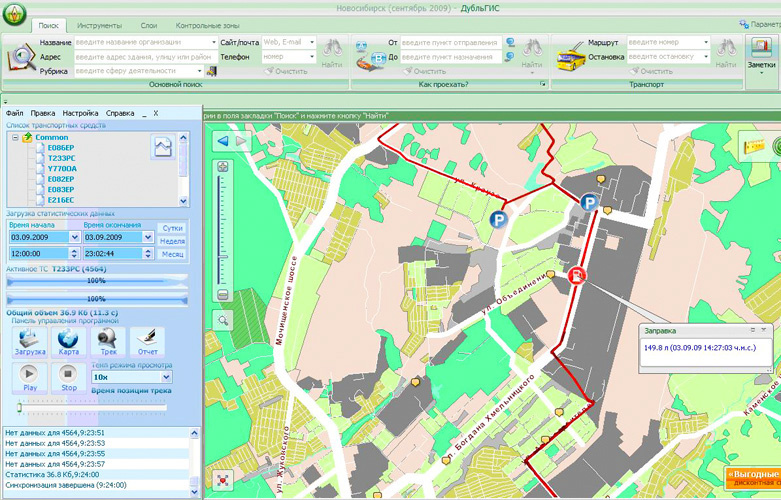Image resolution: width=781 pixels, height=500 pixels.
Task: Open the Загрузка download button
Action: [x=30, y=343]
